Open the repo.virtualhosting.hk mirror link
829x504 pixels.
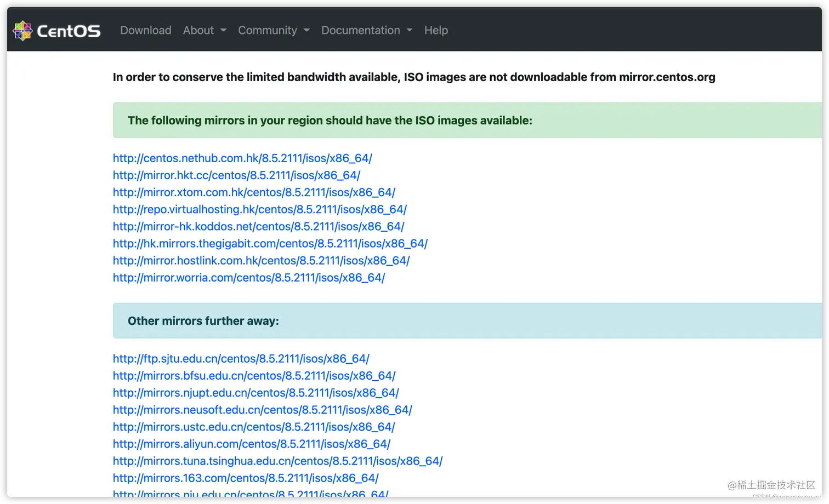(260, 209)
